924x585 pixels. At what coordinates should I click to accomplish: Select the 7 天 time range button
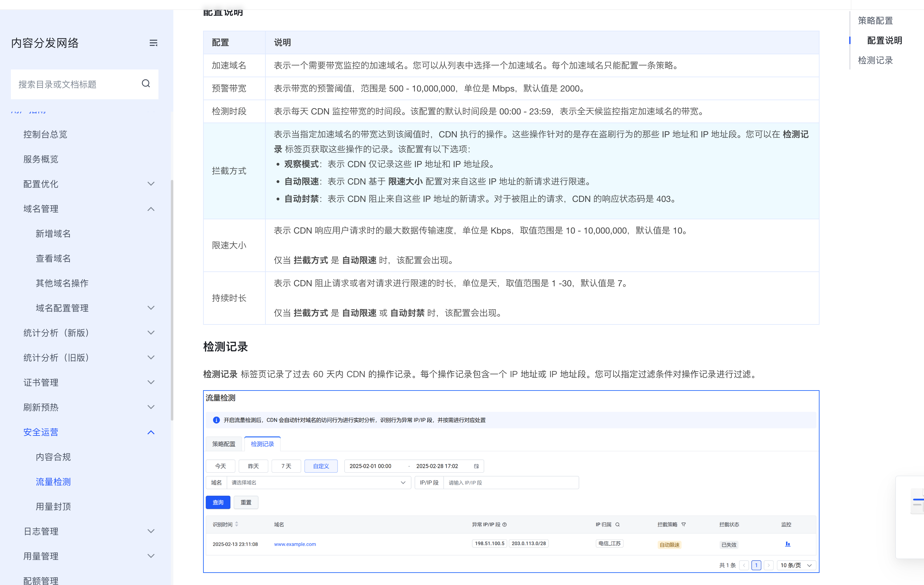coord(286,466)
